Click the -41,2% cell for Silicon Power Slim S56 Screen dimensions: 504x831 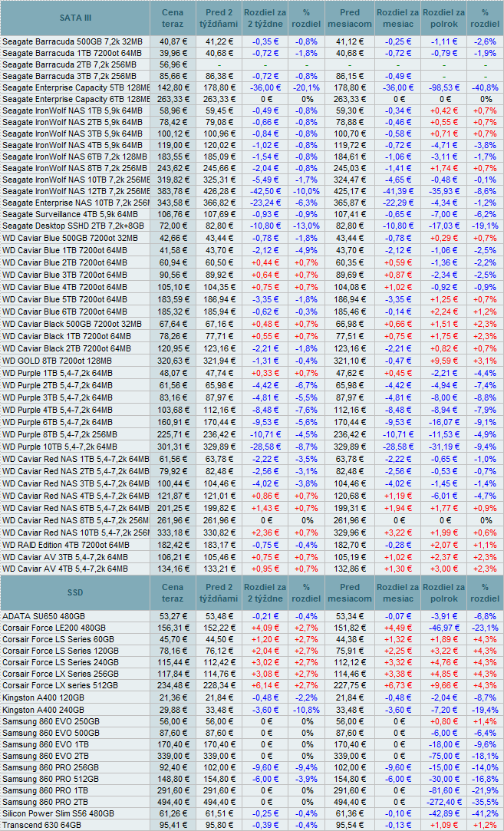[x=485, y=813]
